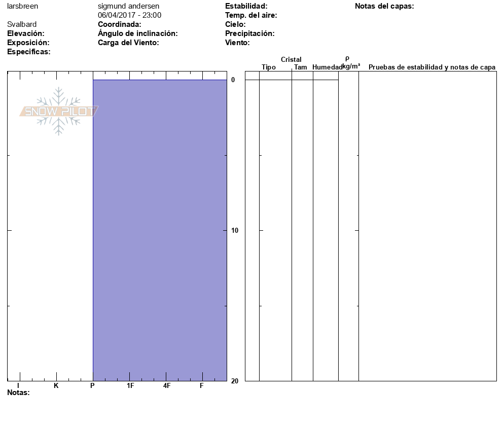
Task: Click the Precipitación field label
Action: [249, 33]
